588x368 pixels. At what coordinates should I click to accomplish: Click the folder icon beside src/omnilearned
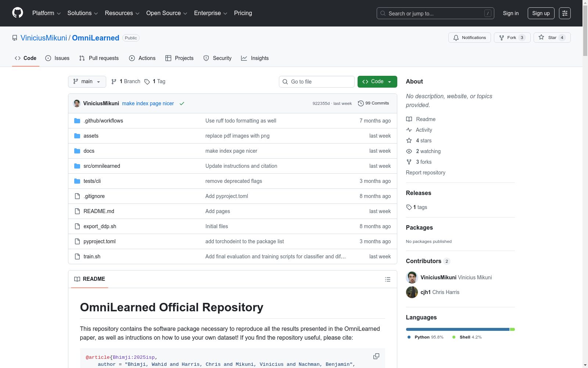pyautogui.click(x=77, y=166)
